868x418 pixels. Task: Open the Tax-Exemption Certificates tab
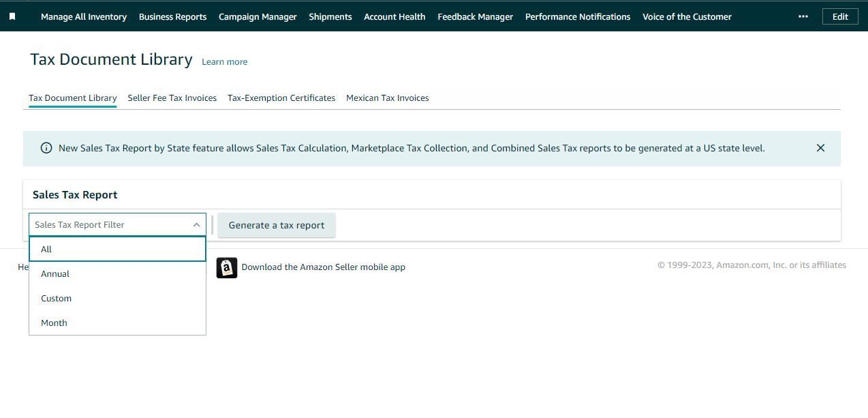click(281, 98)
